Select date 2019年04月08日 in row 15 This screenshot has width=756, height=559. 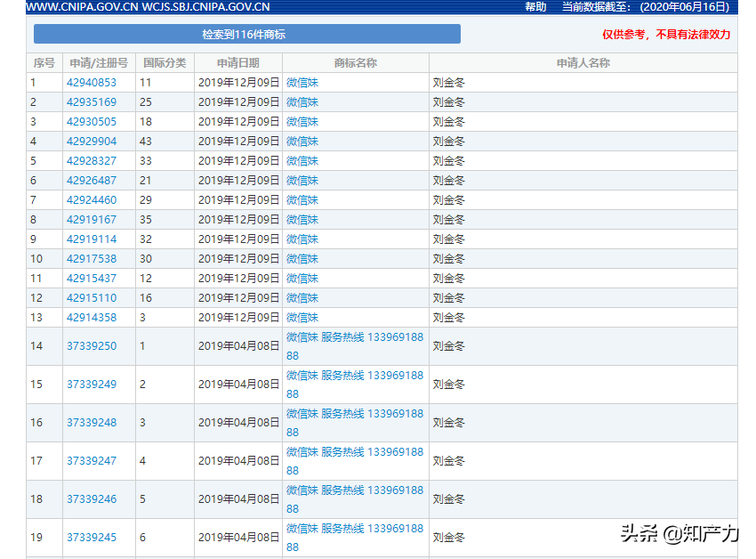coord(238,385)
